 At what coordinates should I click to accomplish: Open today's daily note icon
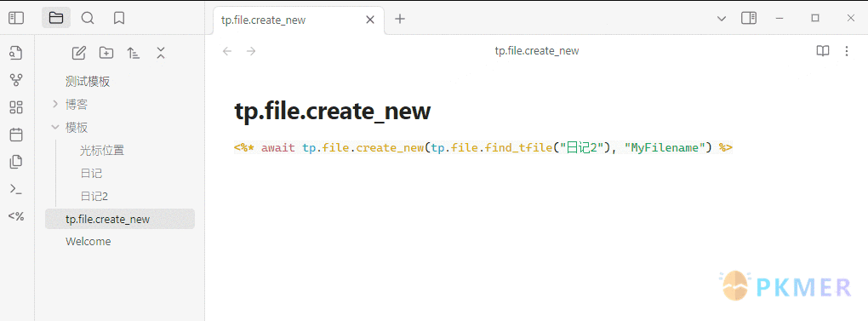pos(17,135)
